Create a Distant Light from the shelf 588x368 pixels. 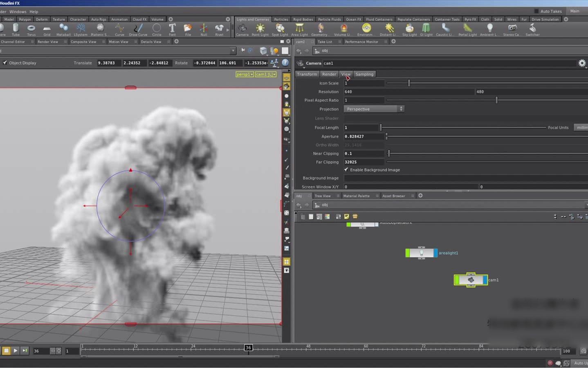click(389, 29)
